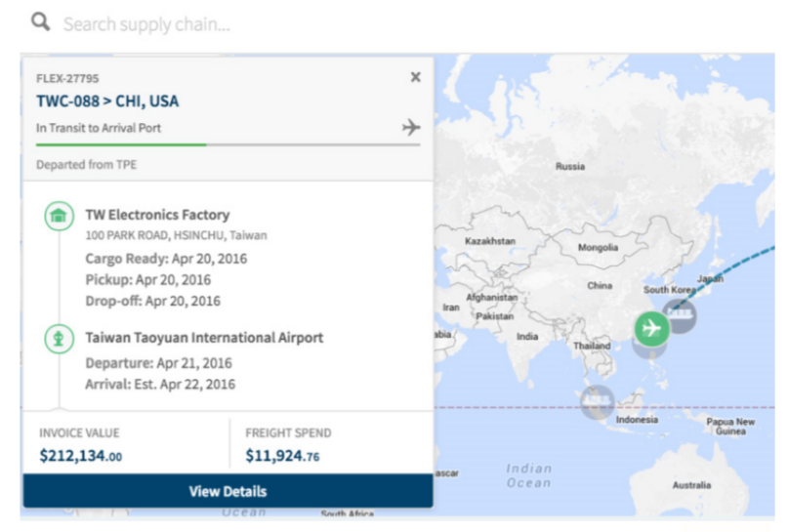Select the ship marker near South Korea
Image resolution: width=788 pixels, height=532 pixels.
click(681, 314)
